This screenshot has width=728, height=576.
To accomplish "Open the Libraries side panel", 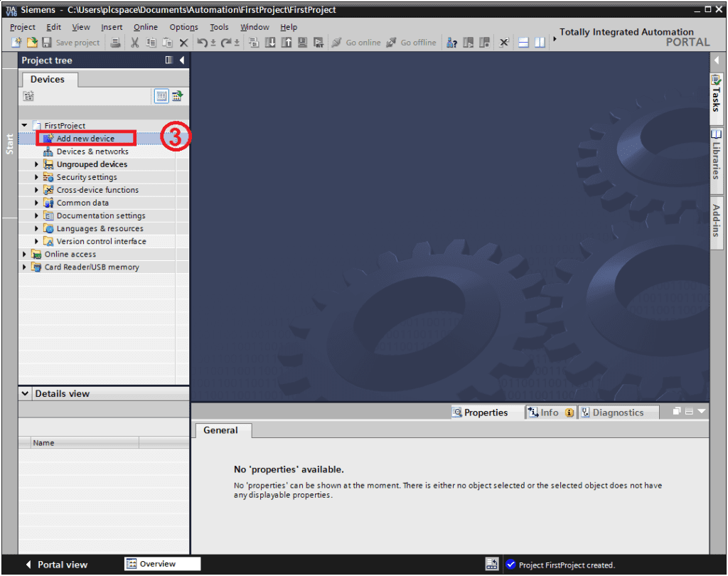I will point(716,154).
